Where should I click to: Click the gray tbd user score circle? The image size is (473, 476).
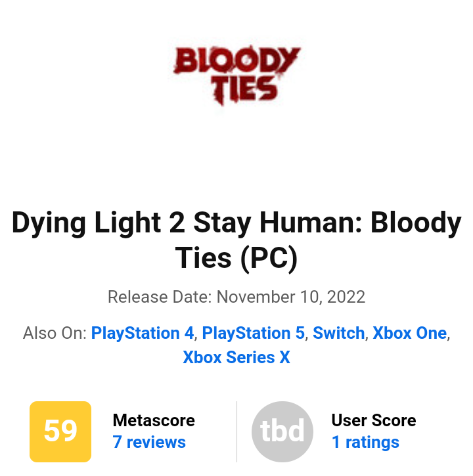[282, 431]
